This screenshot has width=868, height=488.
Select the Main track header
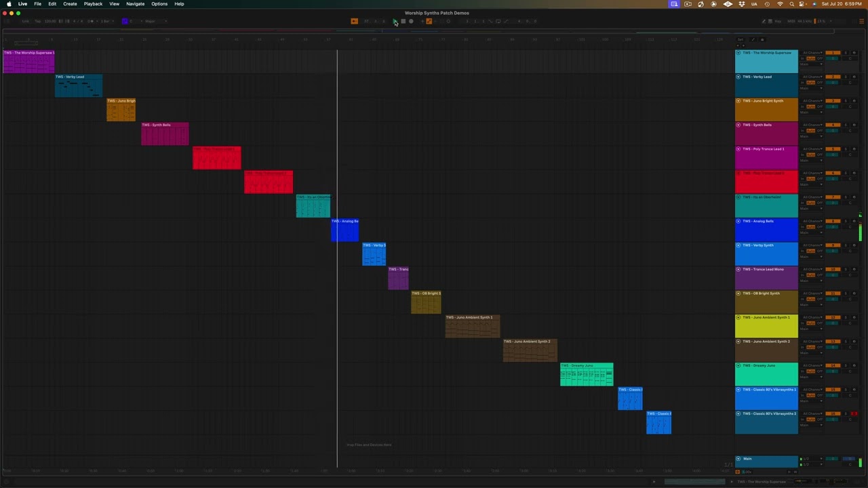pyautogui.click(x=766, y=462)
